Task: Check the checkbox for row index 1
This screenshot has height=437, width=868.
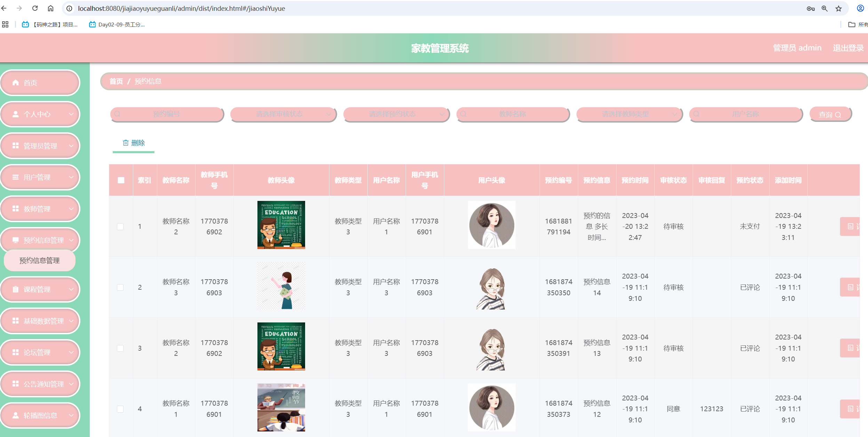Action: point(120,227)
